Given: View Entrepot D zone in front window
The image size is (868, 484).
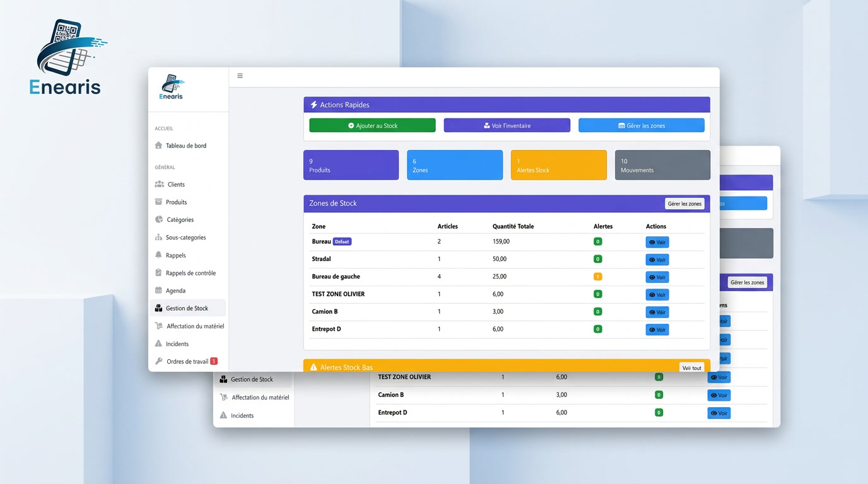Looking at the screenshot, I should pos(657,330).
